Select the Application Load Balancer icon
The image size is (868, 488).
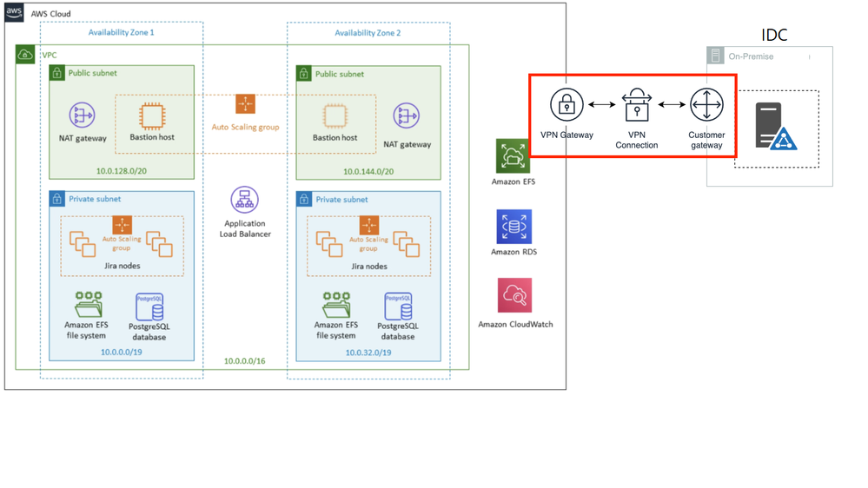pos(245,200)
